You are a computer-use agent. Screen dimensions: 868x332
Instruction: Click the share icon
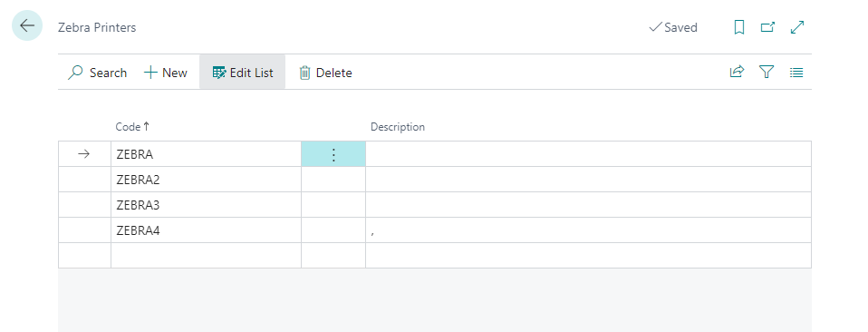[x=737, y=72]
